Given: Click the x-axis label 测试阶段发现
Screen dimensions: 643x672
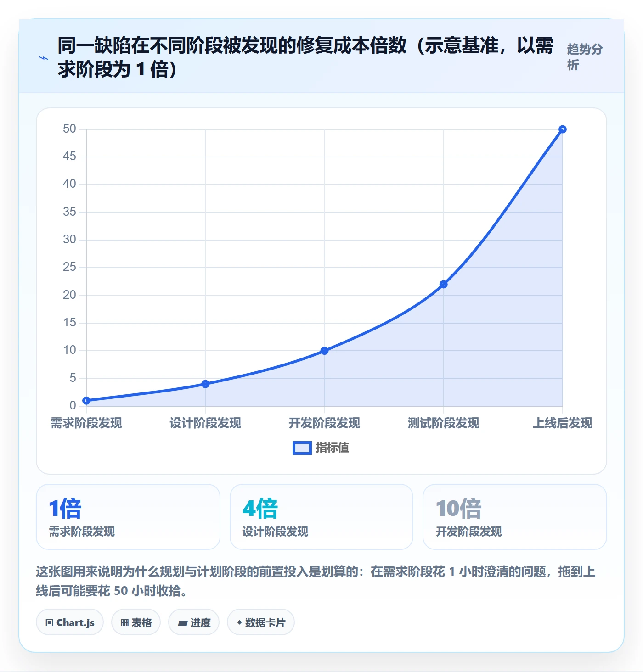Looking at the screenshot, I should [x=444, y=423].
